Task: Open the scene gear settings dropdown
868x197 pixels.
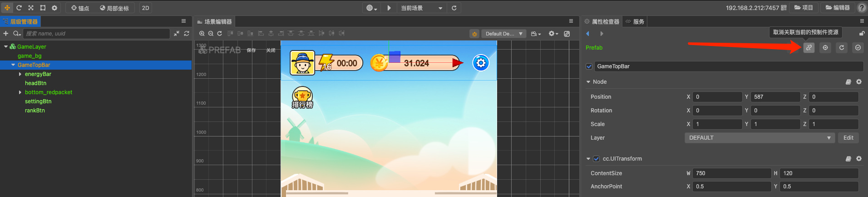Action: 553,34
